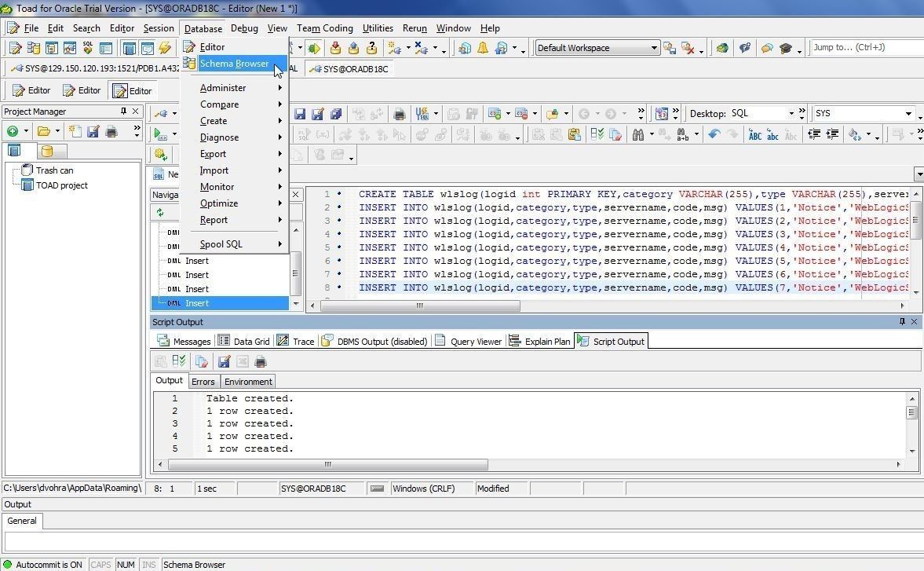Click the Commit icon in main toolbar
Screen dimensions: 924x571
tap(335, 48)
